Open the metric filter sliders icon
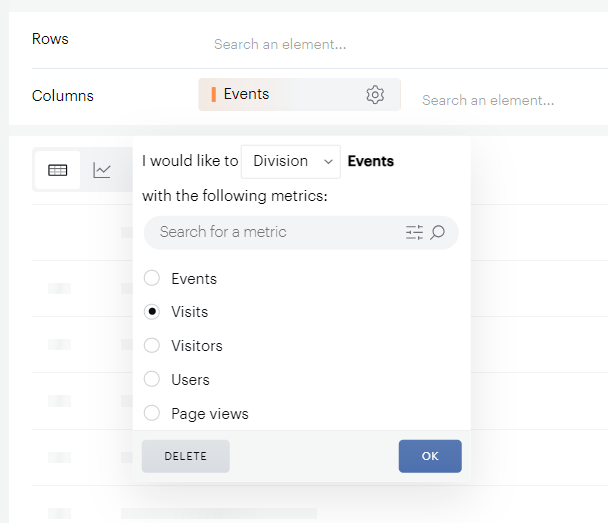608x523 pixels. tap(414, 232)
